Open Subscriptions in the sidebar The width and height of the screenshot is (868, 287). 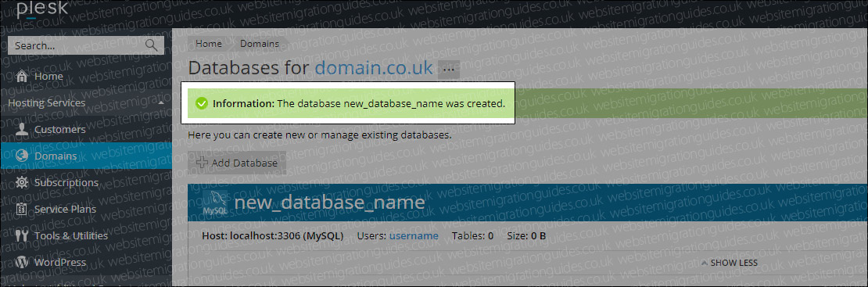pos(66,182)
